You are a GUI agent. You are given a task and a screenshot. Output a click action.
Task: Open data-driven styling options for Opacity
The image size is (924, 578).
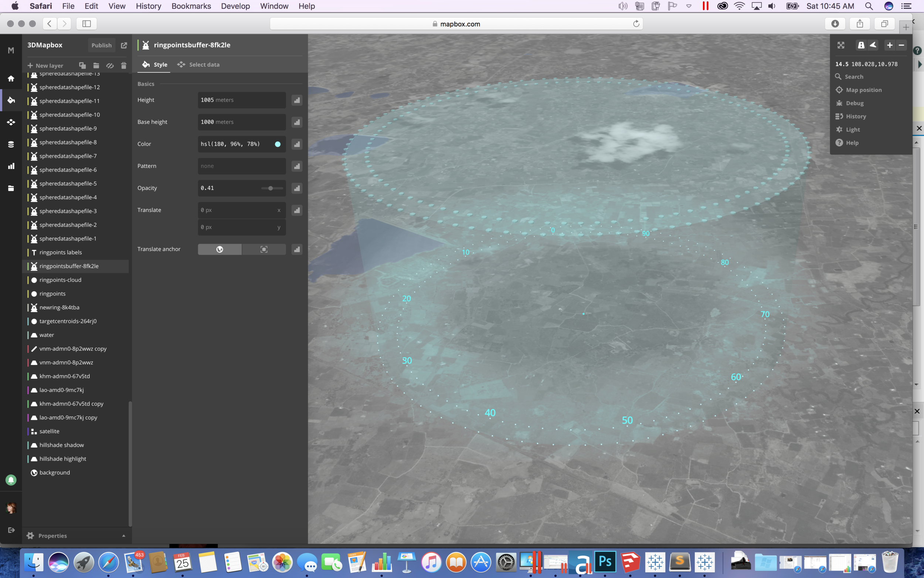click(x=297, y=188)
